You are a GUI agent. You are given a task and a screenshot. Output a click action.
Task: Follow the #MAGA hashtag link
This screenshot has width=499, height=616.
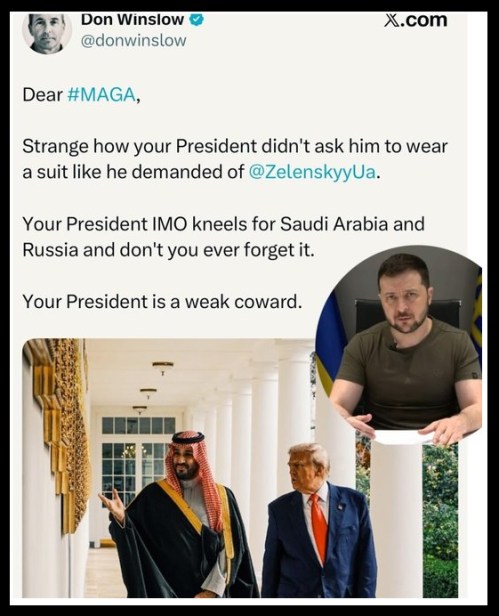point(101,95)
